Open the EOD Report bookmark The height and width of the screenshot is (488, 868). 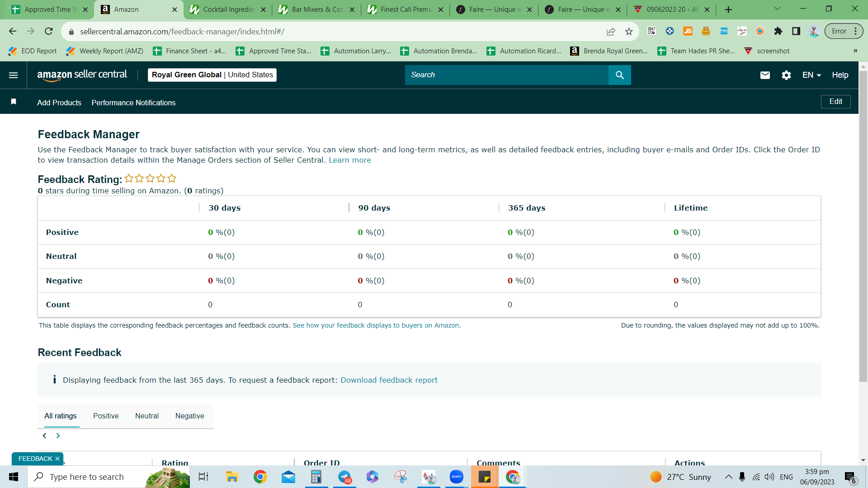(33, 51)
